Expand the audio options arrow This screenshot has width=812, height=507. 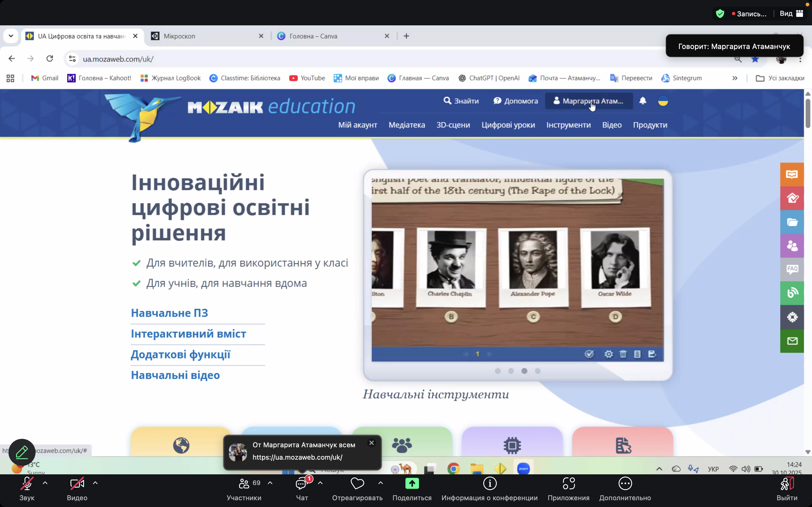(x=45, y=483)
